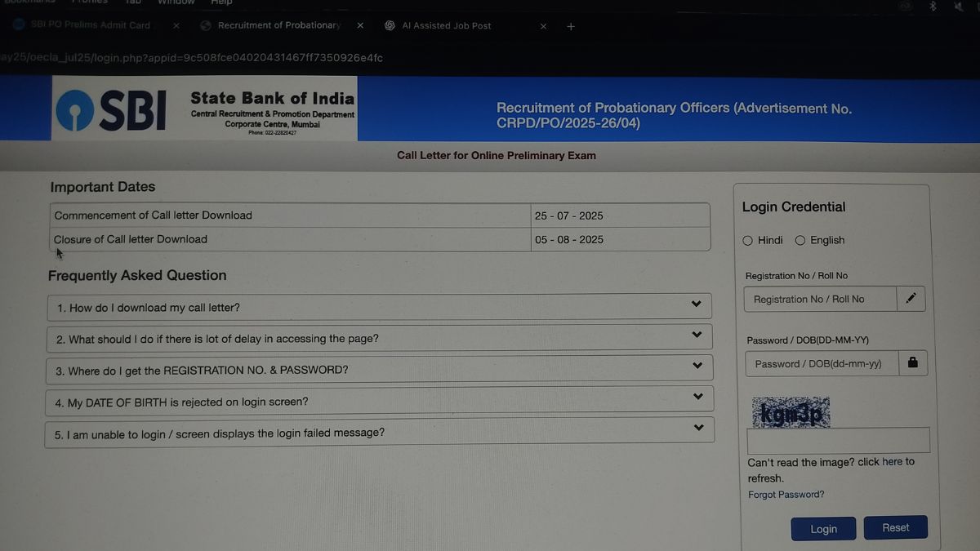Click the pencil icon beside Registration No field
Image resolution: width=980 pixels, height=551 pixels.
(911, 299)
